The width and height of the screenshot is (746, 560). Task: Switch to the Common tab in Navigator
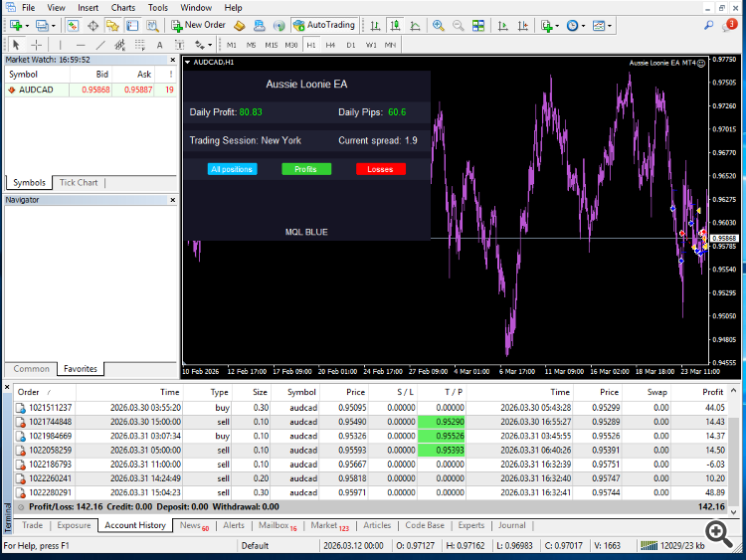pyautogui.click(x=31, y=369)
